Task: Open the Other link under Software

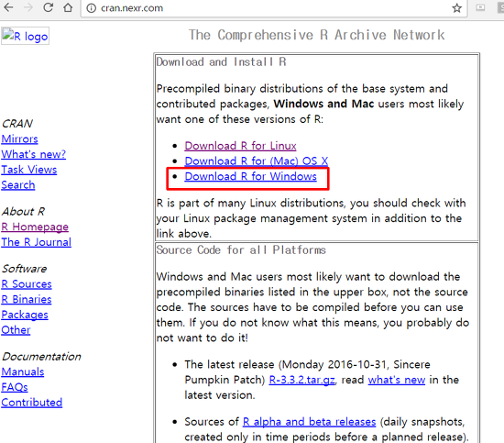Action: point(16,330)
